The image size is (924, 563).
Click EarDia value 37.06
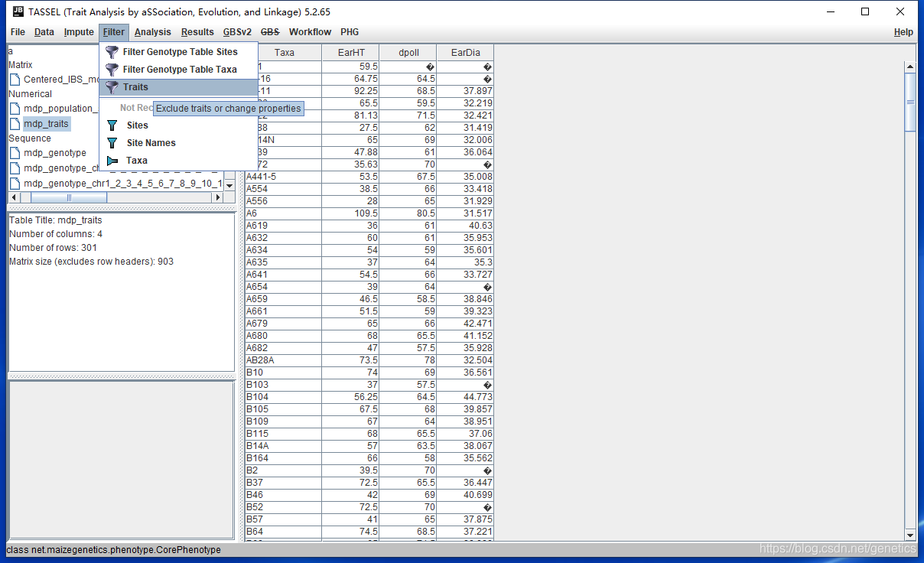coord(466,434)
